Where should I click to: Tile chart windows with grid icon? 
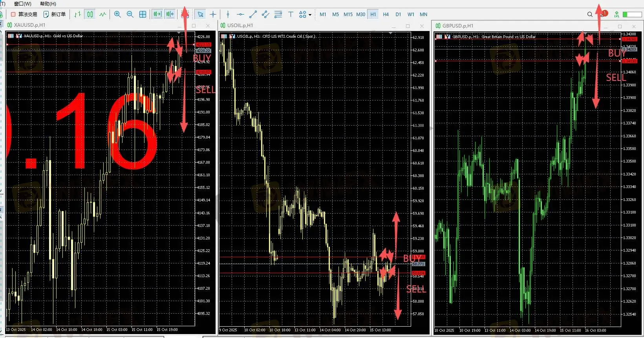click(x=143, y=15)
